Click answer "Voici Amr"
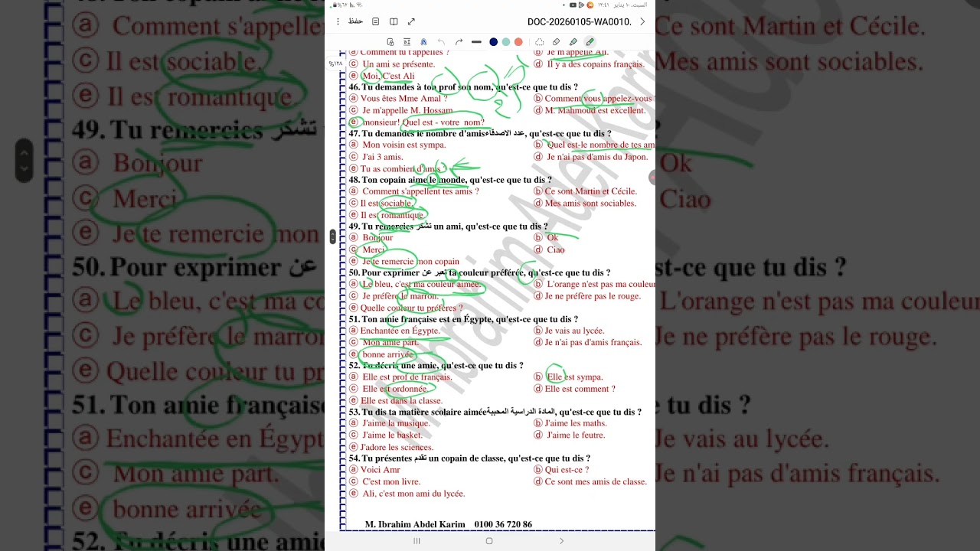This screenshot has width=980, height=551. click(x=380, y=470)
